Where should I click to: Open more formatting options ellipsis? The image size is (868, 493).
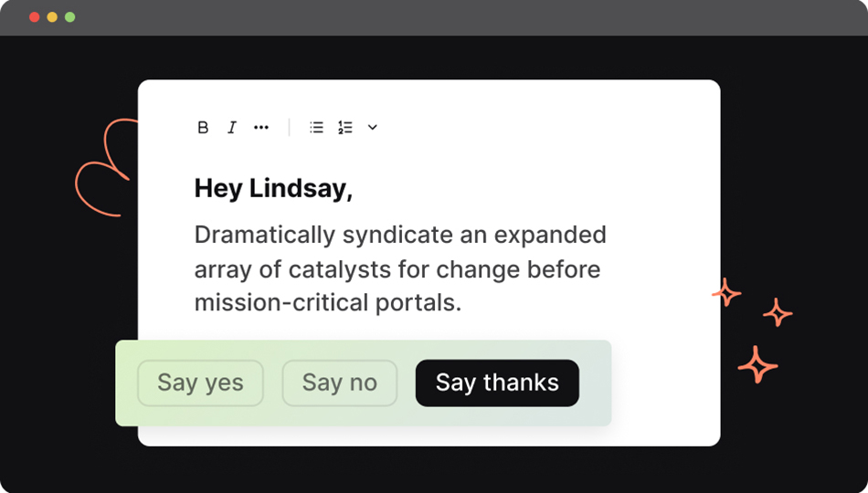point(261,128)
